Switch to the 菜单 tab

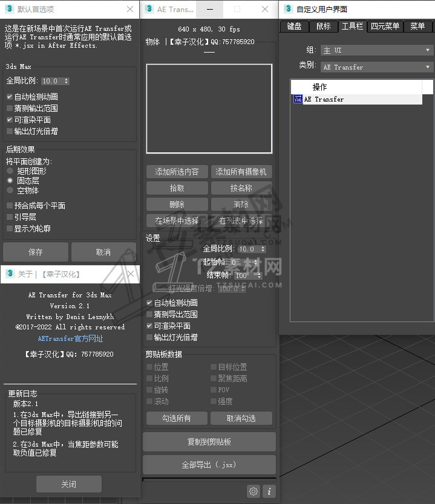(417, 26)
